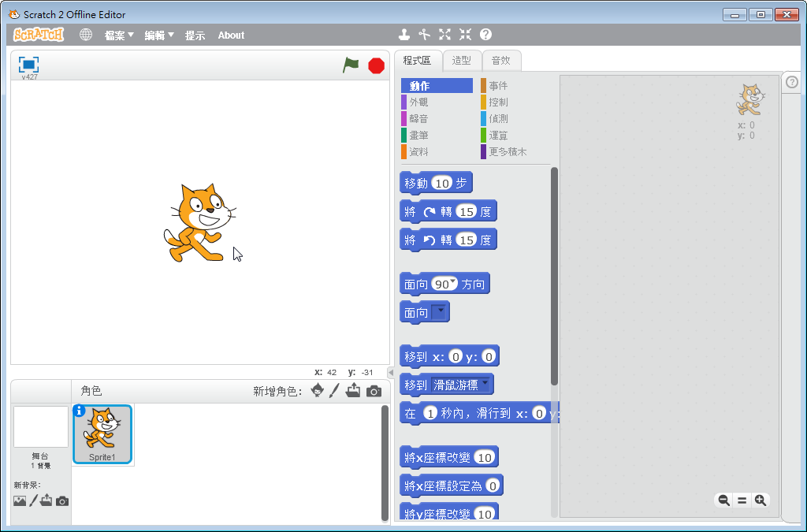Viewport: 807px width, 532px height.
Task: Click the cat sprite on the stage
Action: [x=200, y=222]
